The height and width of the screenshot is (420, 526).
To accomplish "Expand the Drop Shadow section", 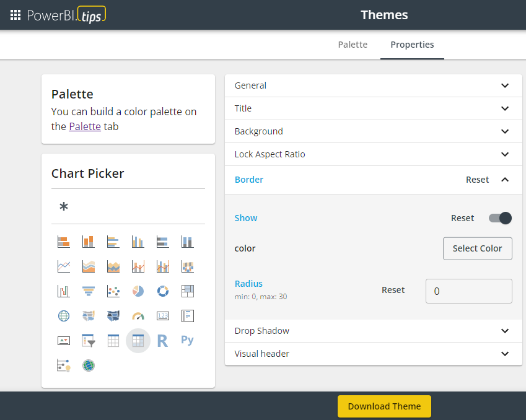I will point(374,331).
